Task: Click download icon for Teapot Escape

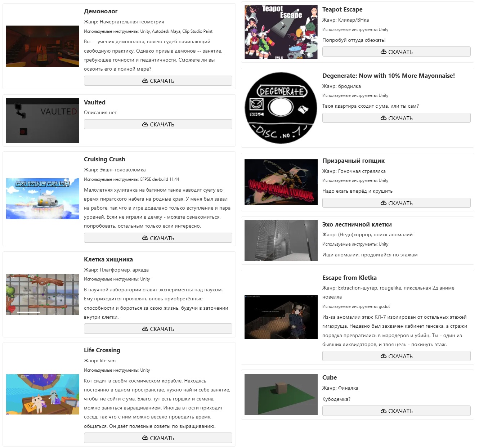Action: (384, 52)
